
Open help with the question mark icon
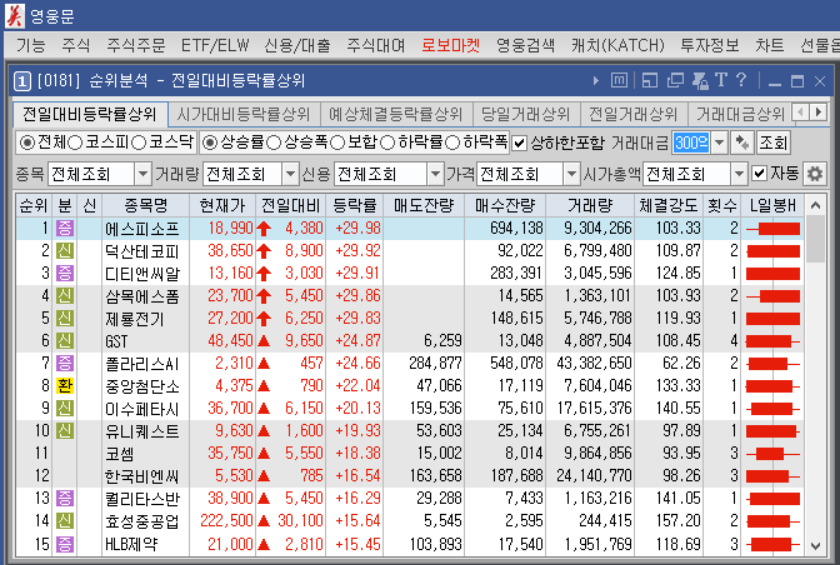(741, 80)
